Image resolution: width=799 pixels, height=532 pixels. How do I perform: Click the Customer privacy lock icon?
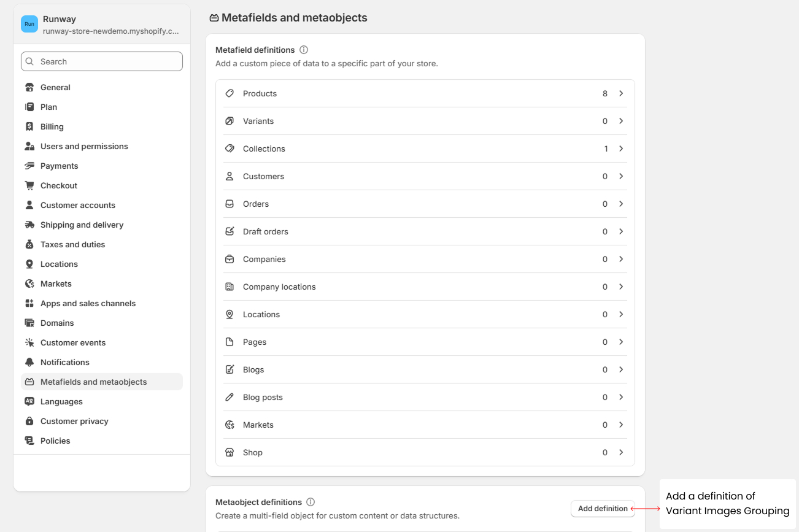pyautogui.click(x=29, y=421)
